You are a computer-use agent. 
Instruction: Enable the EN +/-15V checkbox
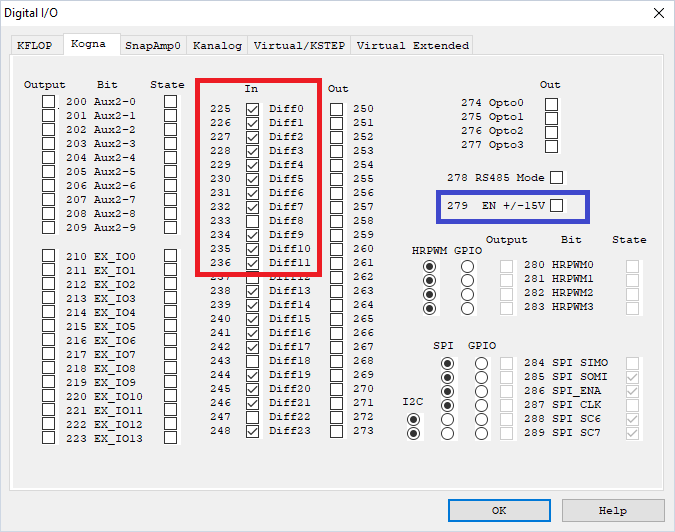[x=558, y=206]
